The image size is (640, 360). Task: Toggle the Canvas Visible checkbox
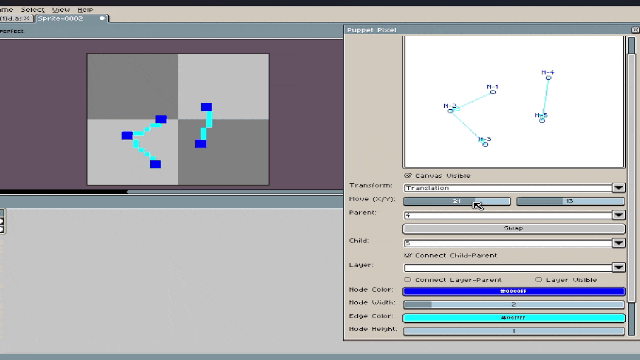click(408, 176)
